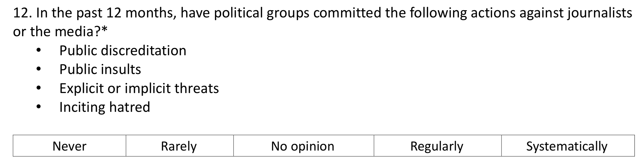Click the bullet beside "Inciting hatred"
Image resolution: width=644 pixels, height=167 pixels.
[x=38, y=107]
